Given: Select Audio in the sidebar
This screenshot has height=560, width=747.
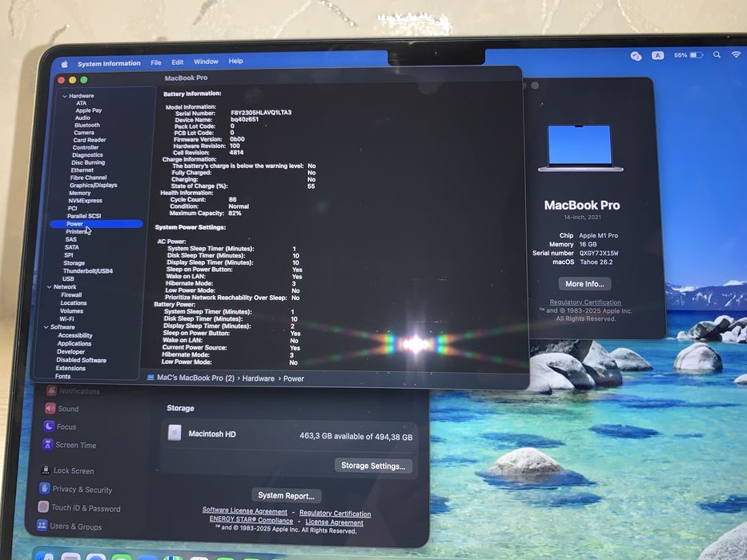Looking at the screenshot, I should pyautogui.click(x=82, y=118).
